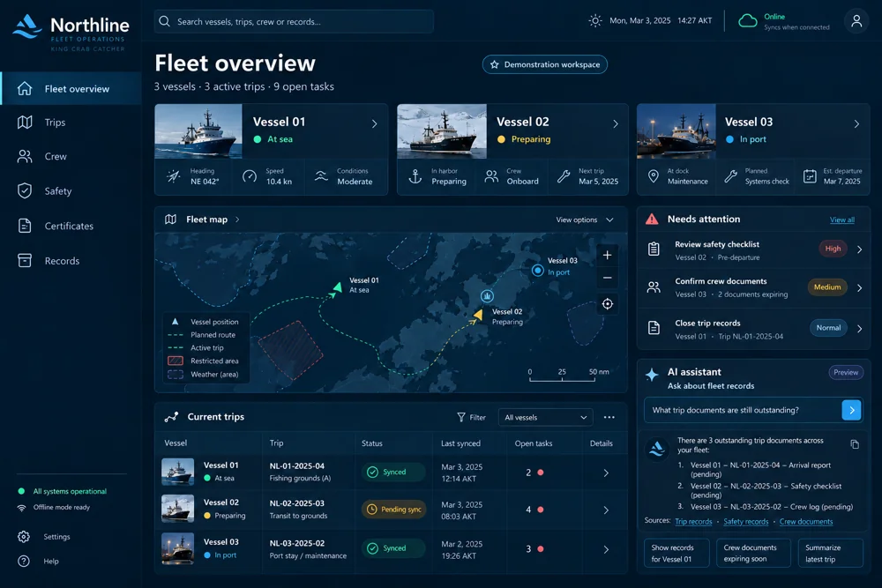Send the AI assistant question

(x=852, y=410)
